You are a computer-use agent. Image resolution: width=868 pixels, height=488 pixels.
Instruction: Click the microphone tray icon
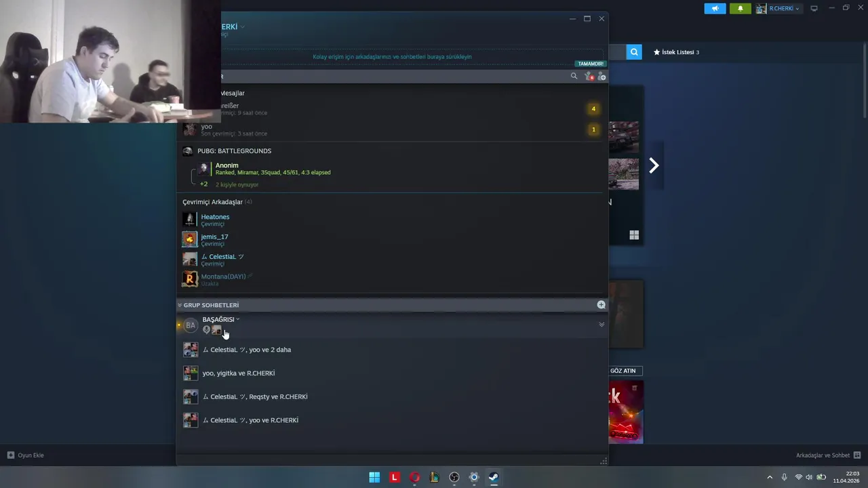pos(785,477)
